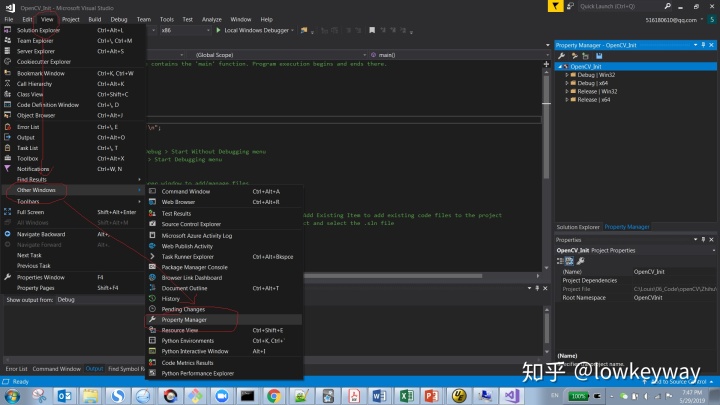
Task: Expand the Release | x64 node
Action: point(567,99)
